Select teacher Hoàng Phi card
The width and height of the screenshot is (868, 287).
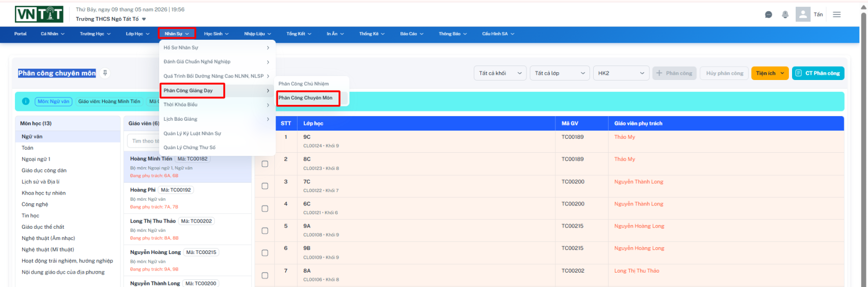point(188,198)
